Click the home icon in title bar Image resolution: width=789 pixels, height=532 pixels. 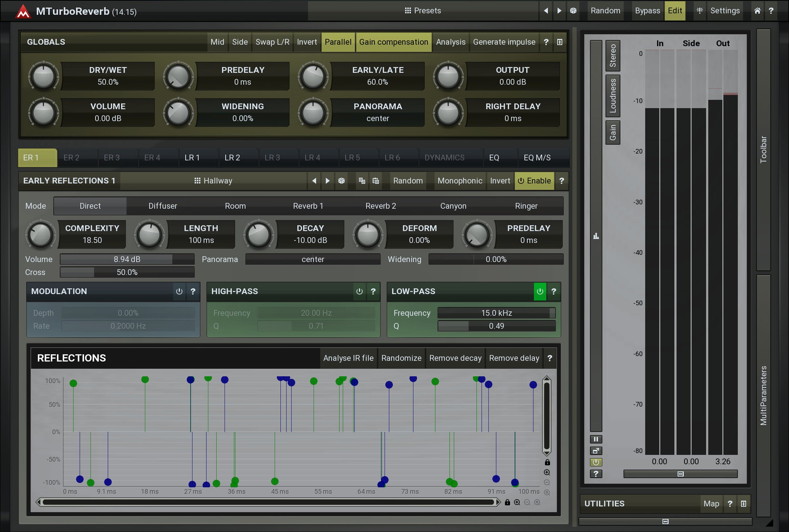(x=757, y=11)
